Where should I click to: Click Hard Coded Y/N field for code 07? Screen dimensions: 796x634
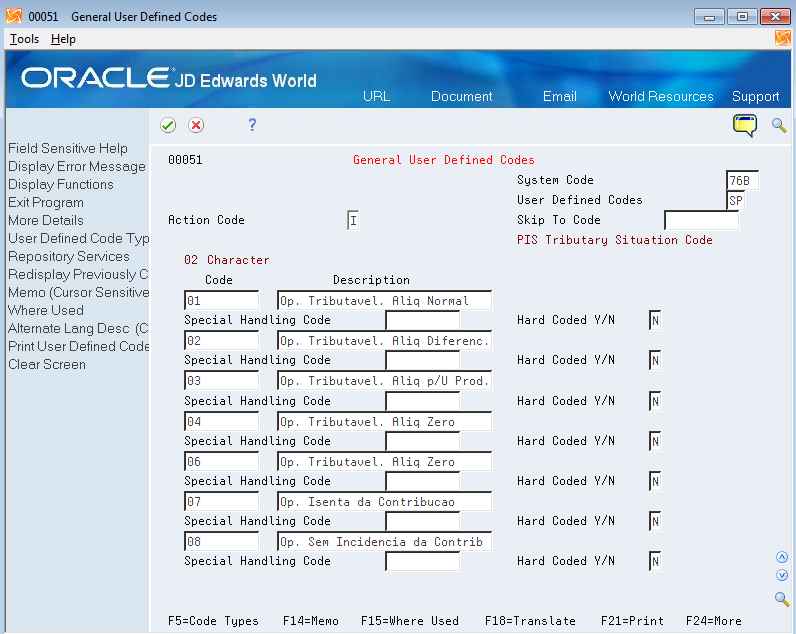coord(655,521)
